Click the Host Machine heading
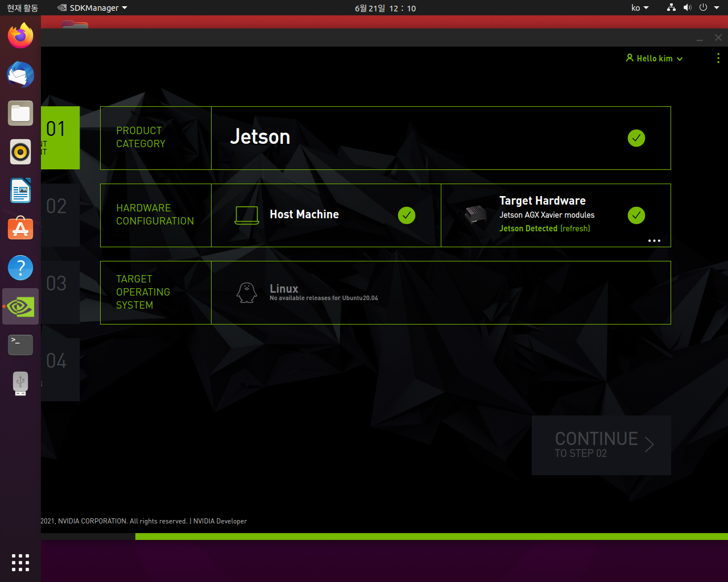 coord(304,214)
